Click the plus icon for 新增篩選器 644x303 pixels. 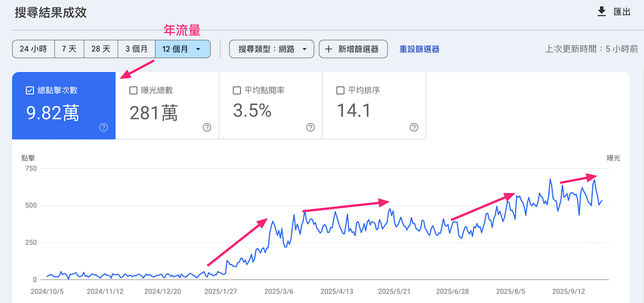tap(328, 49)
